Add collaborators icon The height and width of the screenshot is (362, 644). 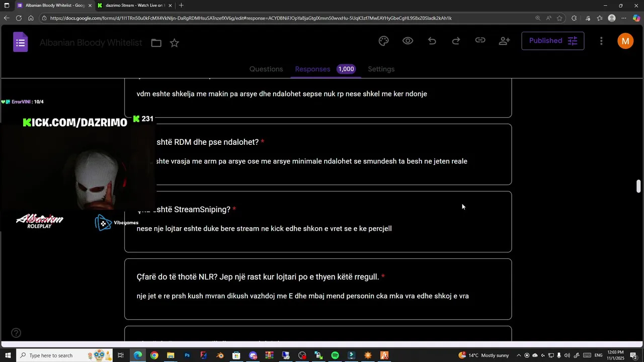tap(504, 41)
